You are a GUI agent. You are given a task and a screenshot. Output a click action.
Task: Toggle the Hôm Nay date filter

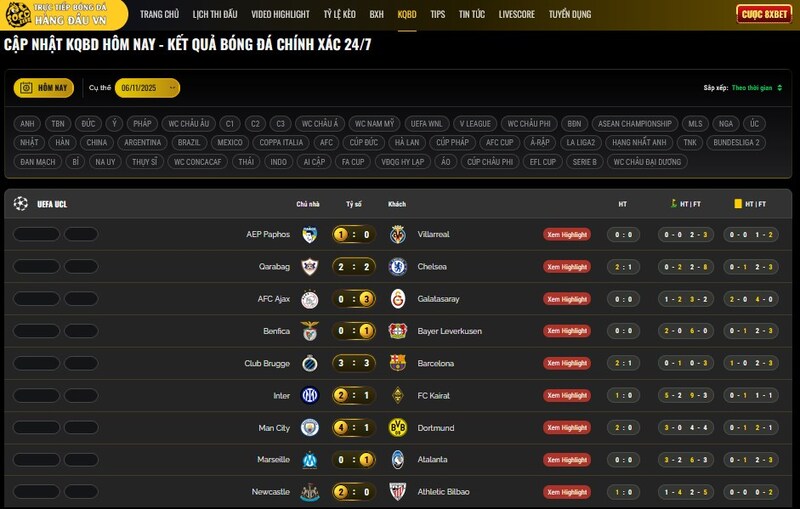[44, 88]
